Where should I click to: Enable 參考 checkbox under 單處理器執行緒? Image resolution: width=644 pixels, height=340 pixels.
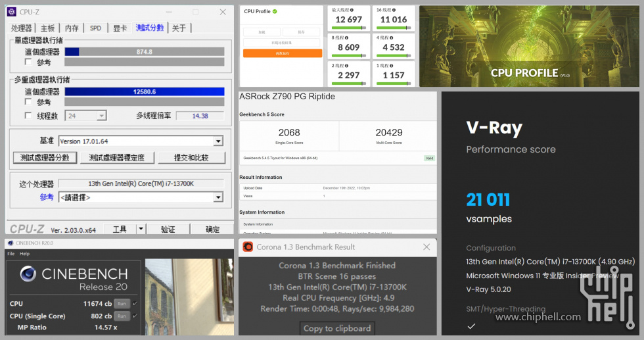[x=28, y=62]
